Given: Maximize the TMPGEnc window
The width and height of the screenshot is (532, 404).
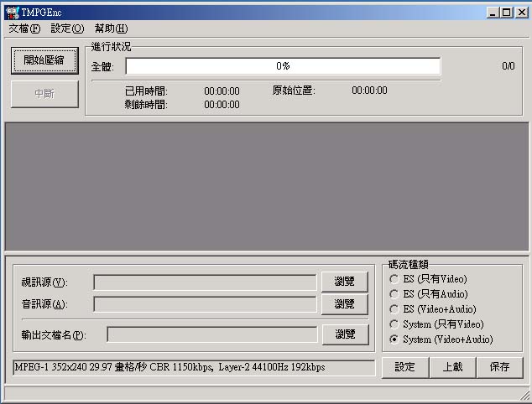Looking at the screenshot, I should (506, 13).
